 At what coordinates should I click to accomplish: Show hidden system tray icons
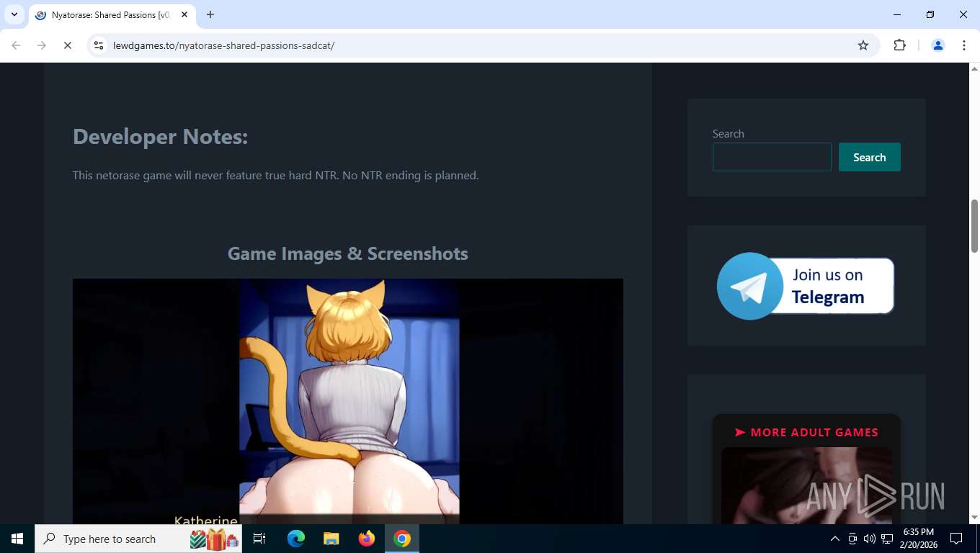pos(835,539)
